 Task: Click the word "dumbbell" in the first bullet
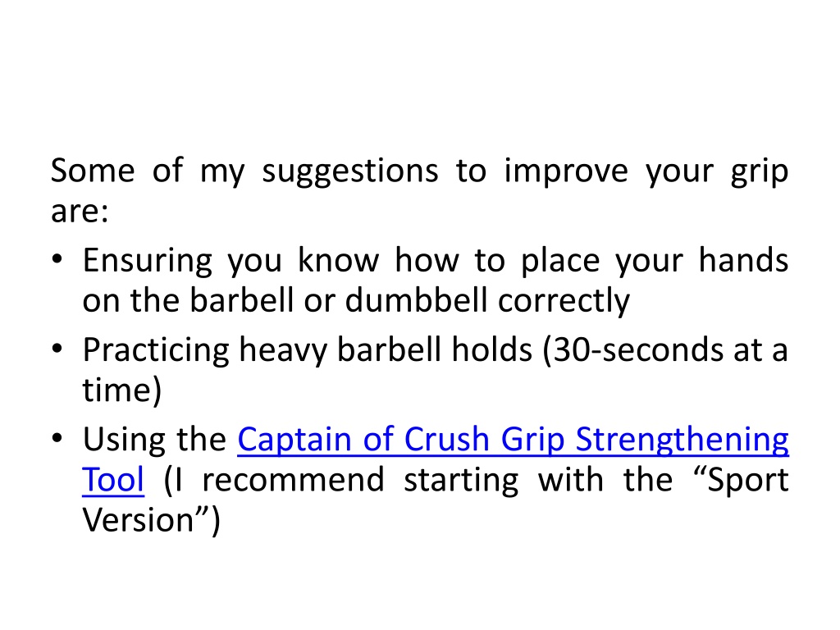pyautogui.click(x=416, y=300)
